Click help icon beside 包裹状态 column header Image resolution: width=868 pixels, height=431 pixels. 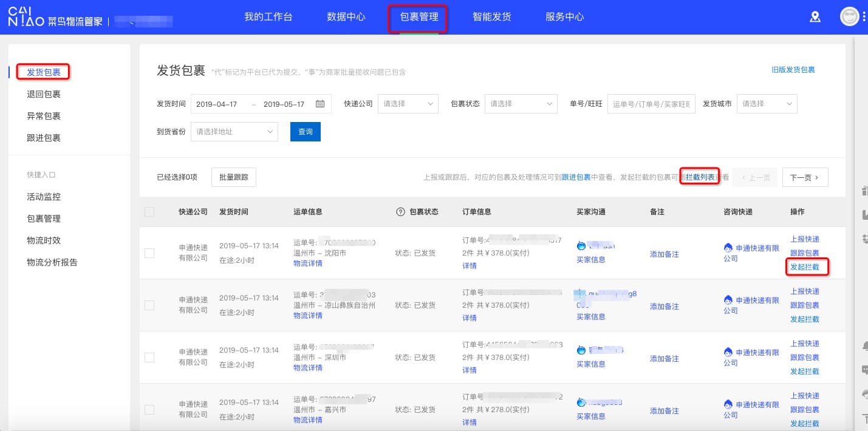[x=400, y=212]
